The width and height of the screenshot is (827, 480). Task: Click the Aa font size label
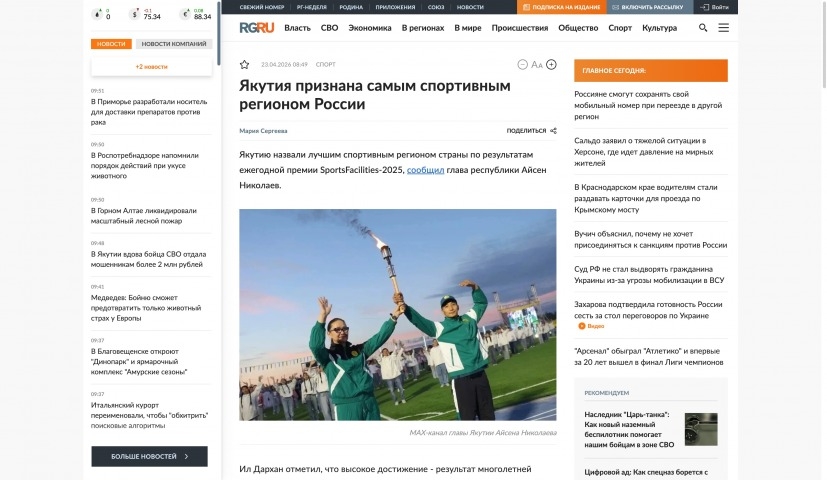536,64
